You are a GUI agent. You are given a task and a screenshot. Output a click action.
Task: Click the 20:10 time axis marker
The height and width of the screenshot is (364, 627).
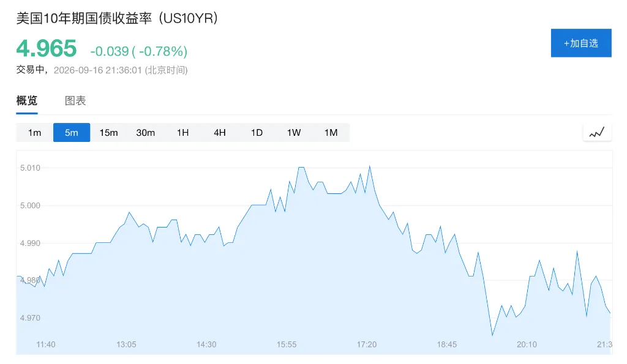527,344
